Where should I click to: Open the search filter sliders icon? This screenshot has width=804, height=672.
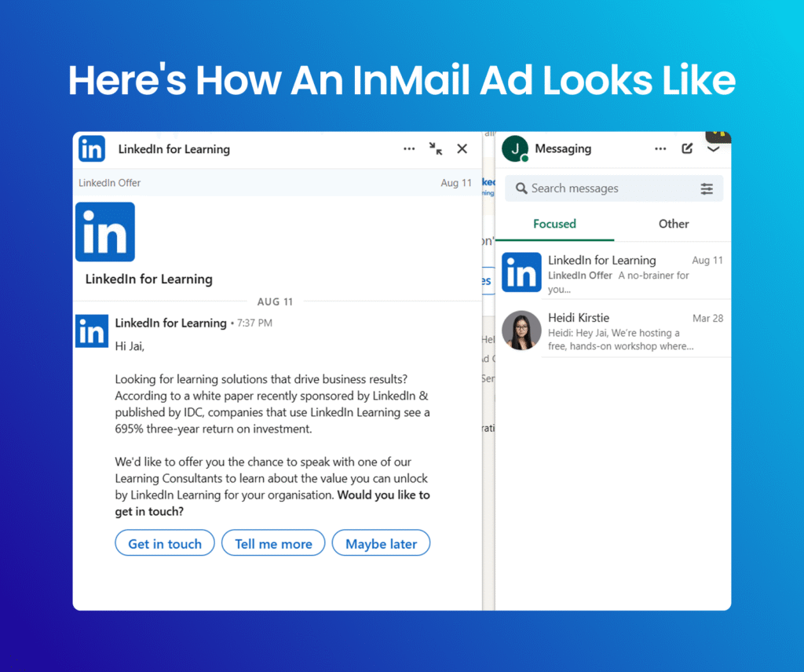(x=707, y=188)
